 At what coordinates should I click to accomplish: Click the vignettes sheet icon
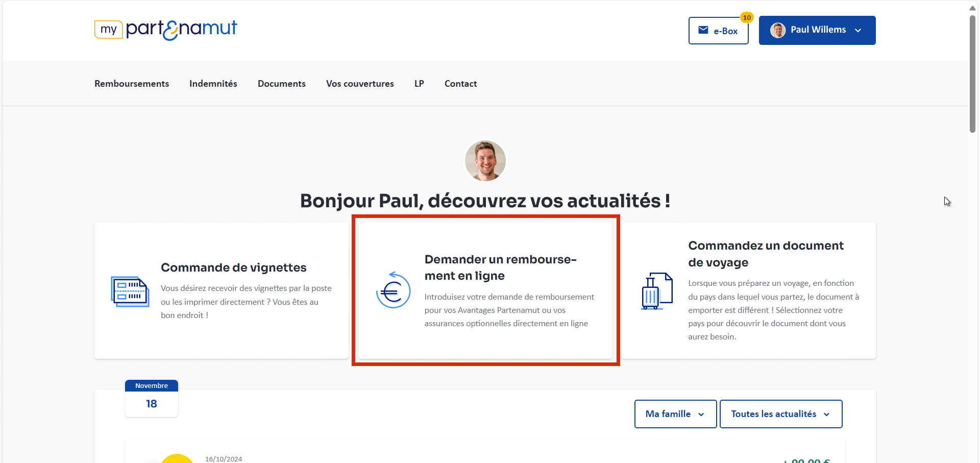[x=130, y=291]
